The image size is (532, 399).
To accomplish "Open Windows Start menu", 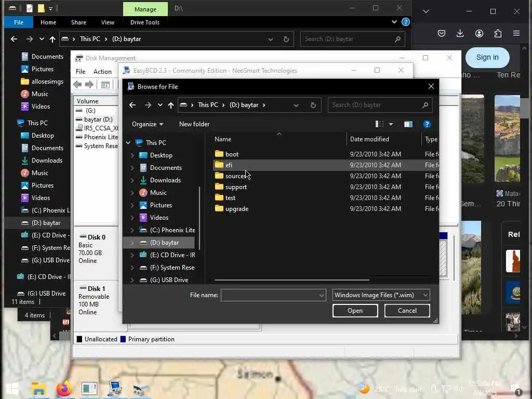I will [12, 389].
